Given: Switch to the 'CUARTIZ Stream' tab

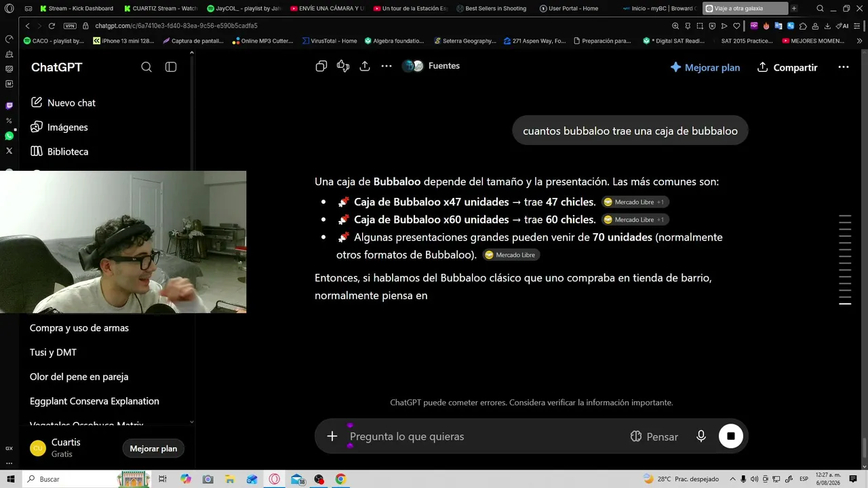Looking at the screenshot, I should click(x=161, y=9).
